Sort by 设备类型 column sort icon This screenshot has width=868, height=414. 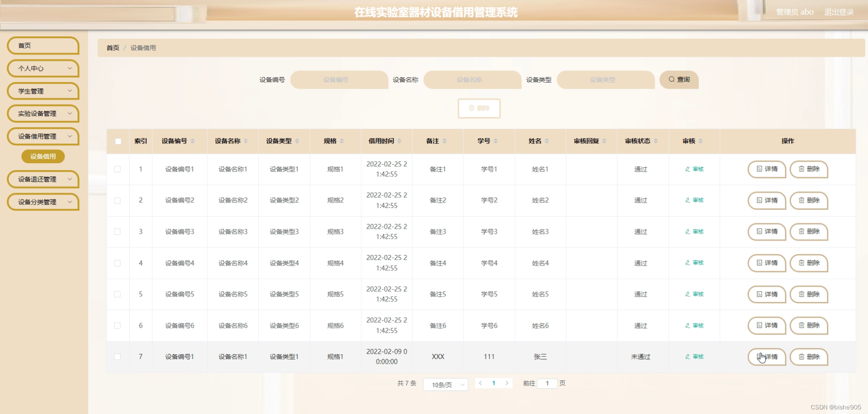tap(297, 141)
